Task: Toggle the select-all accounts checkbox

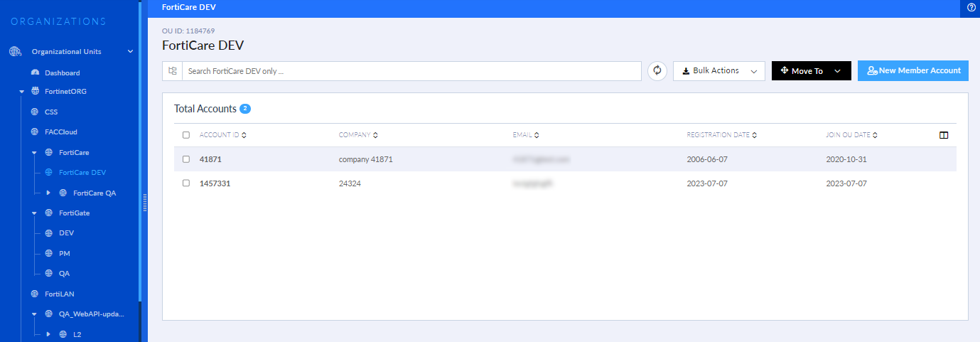Action: (x=186, y=135)
